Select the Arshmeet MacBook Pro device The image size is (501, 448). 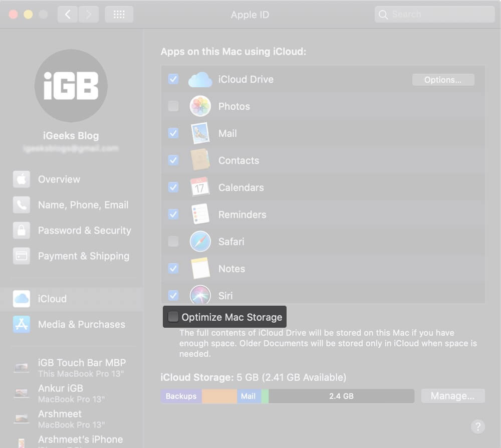72,418
